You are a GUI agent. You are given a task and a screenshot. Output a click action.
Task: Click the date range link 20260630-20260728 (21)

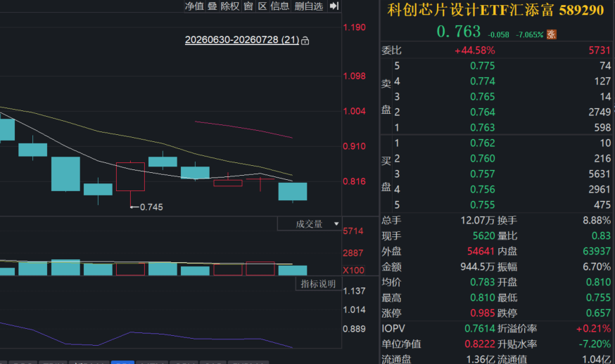tap(242, 40)
